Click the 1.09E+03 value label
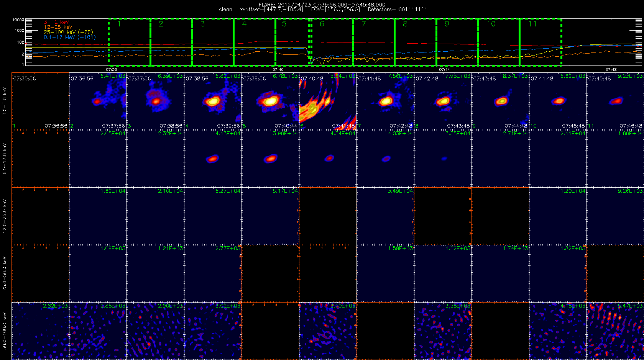 click(113, 249)
